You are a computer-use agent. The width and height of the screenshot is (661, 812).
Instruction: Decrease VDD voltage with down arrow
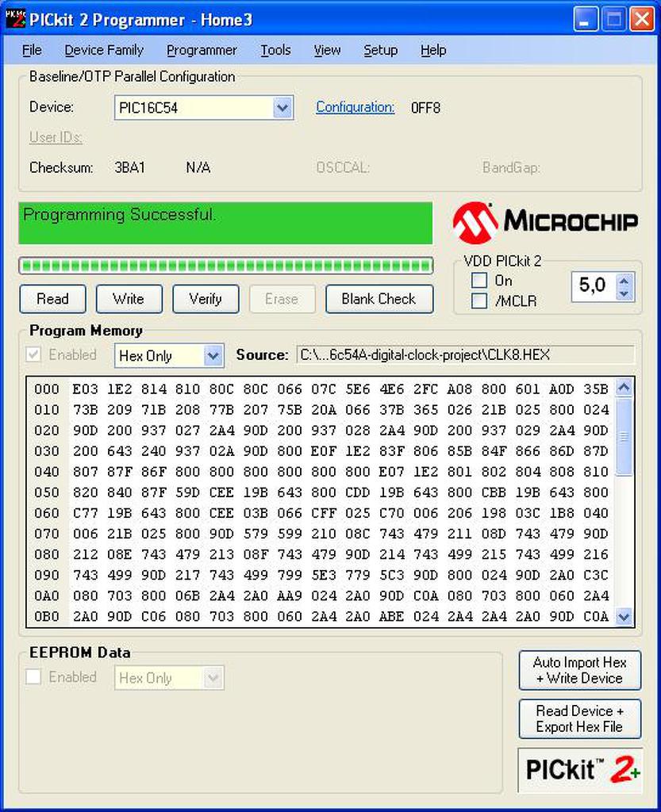pyautogui.click(x=624, y=293)
